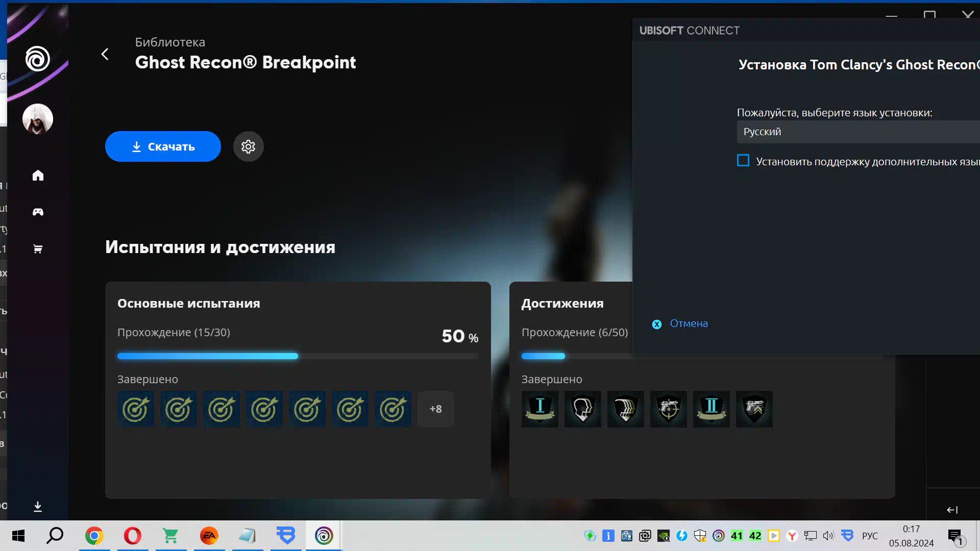This screenshot has width=980, height=551.
Task: Open game settings gear button
Action: 248,146
